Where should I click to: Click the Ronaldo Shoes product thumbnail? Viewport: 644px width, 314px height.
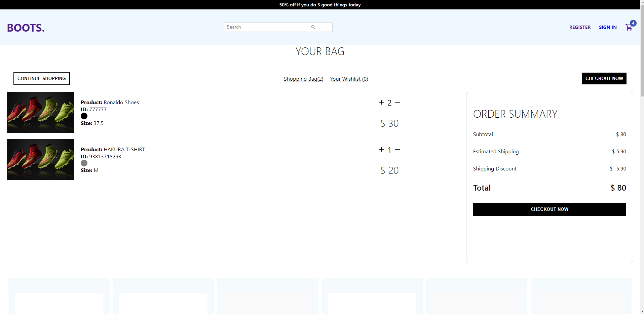(x=40, y=112)
